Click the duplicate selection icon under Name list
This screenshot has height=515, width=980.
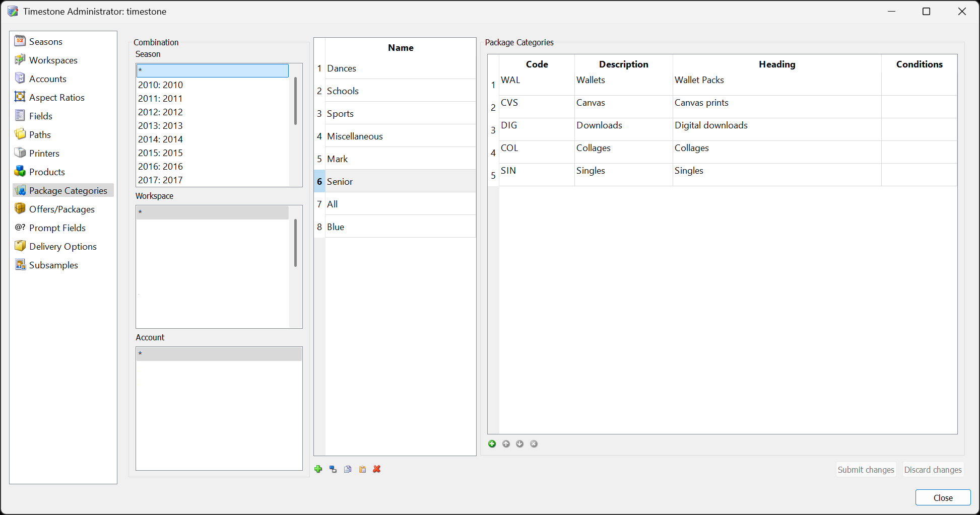pyautogui.click(x=333, y=469)
